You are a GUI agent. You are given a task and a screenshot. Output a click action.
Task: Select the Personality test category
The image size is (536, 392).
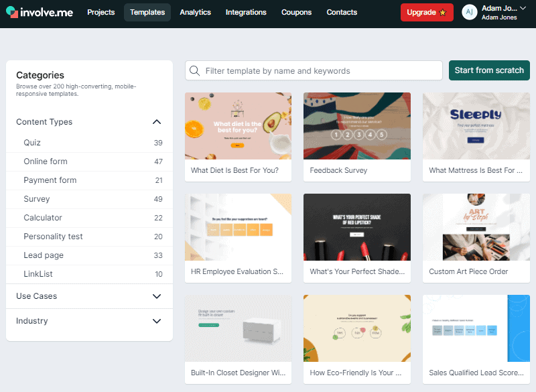[x=90, y=237]
